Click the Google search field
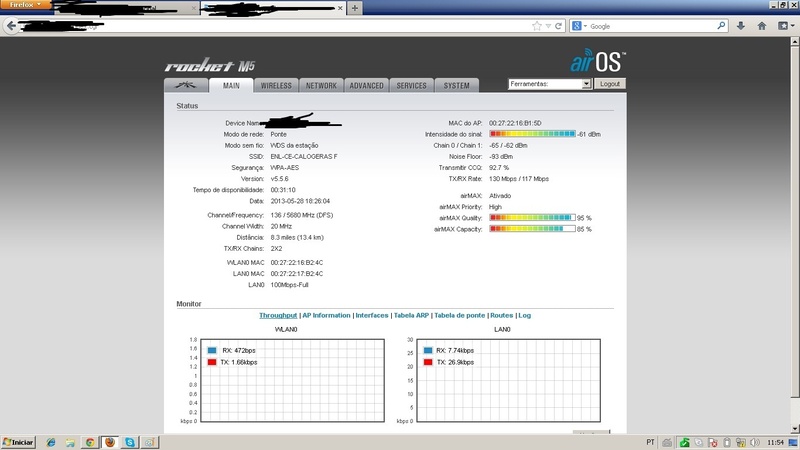800x450 pixels. pyautogui.click(x=652, y=26)
